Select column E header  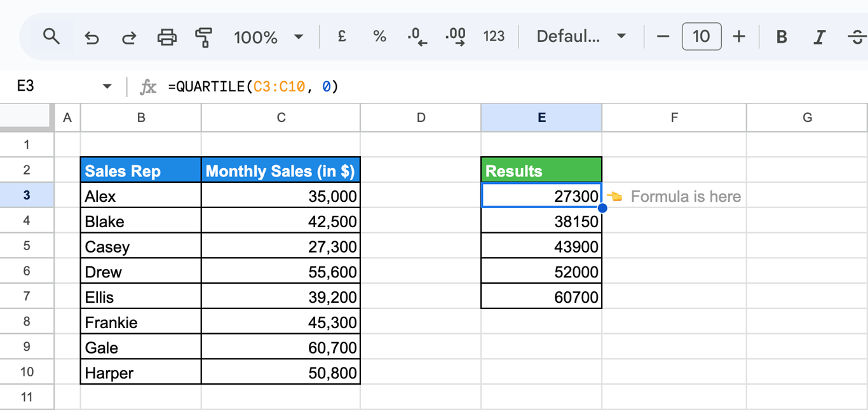[541, 117]
